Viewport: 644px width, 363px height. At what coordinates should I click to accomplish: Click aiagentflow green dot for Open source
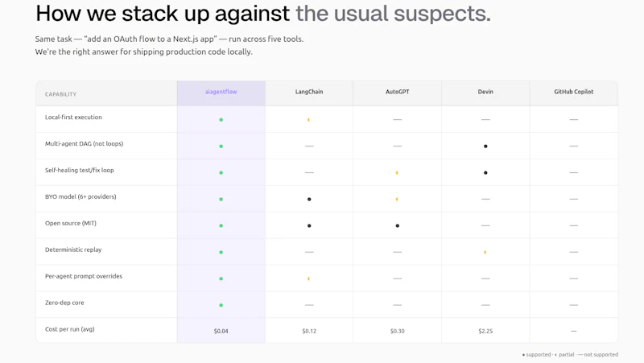pos(221,225)
